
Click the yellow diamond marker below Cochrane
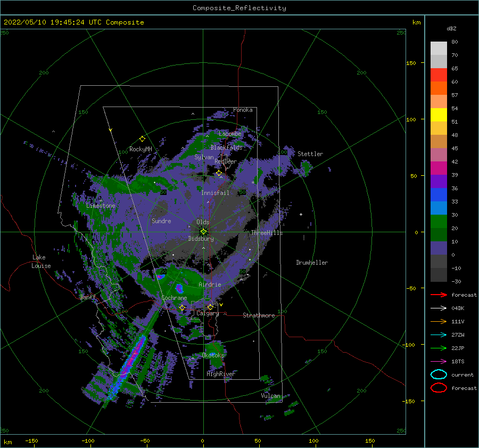click(182, 308)
